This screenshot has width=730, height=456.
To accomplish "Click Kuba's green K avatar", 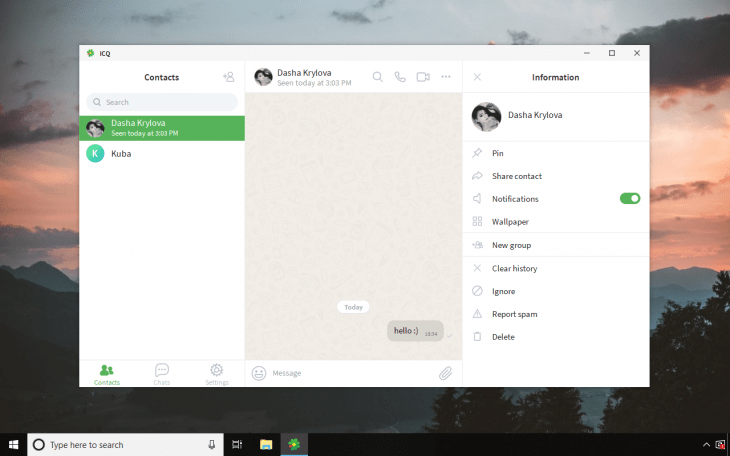I will pos(95,154).
